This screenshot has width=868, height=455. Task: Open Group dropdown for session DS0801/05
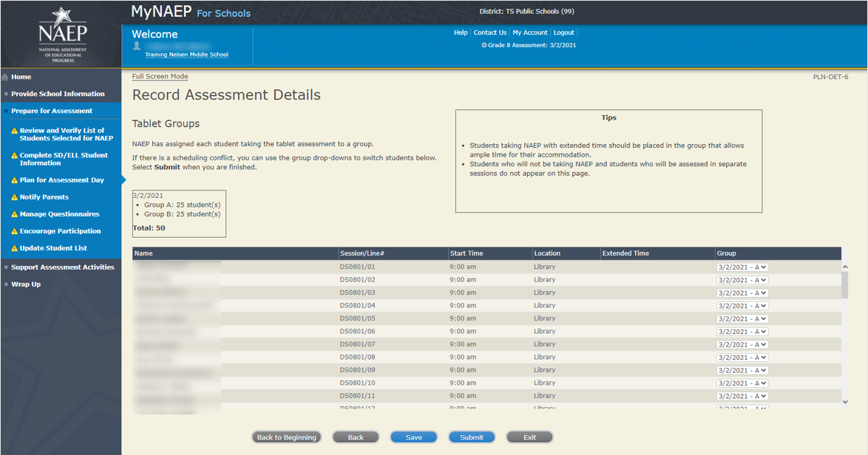[x=742, y=319]
